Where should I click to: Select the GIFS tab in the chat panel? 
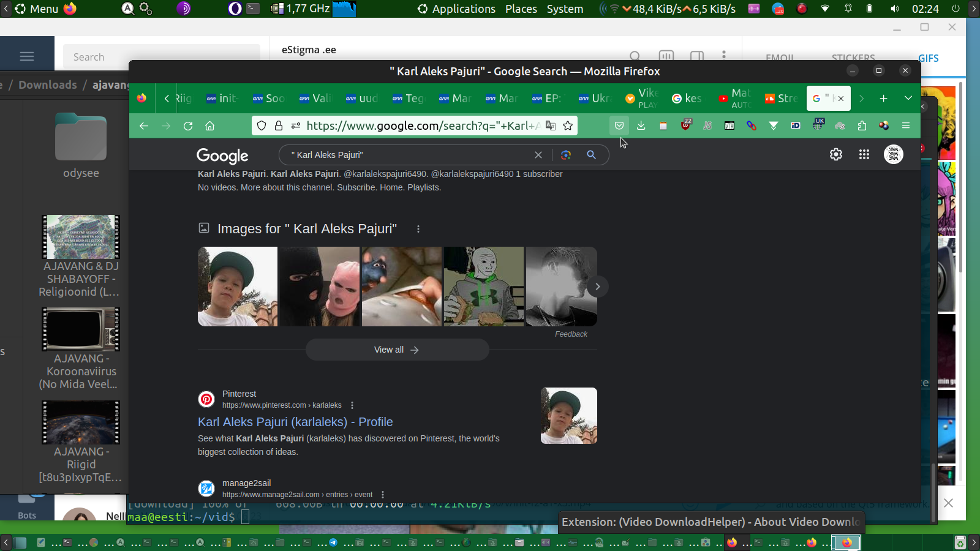coord(929,58)
